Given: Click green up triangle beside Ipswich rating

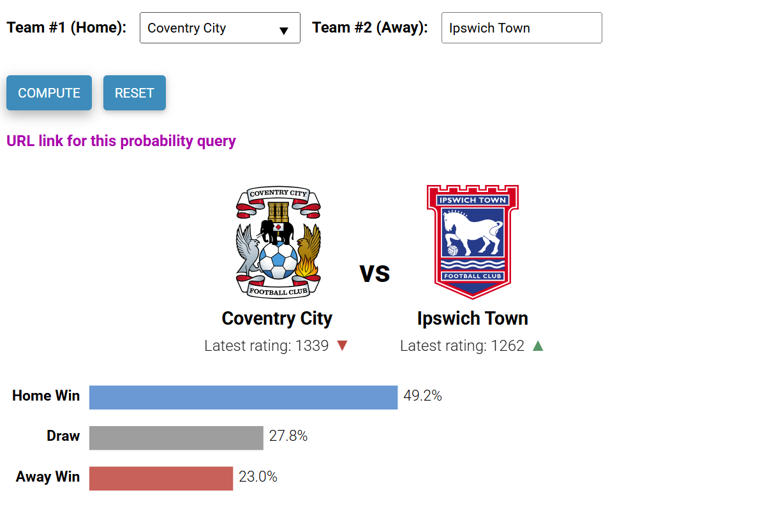Looking at the screenshot, I should [538, 346].
